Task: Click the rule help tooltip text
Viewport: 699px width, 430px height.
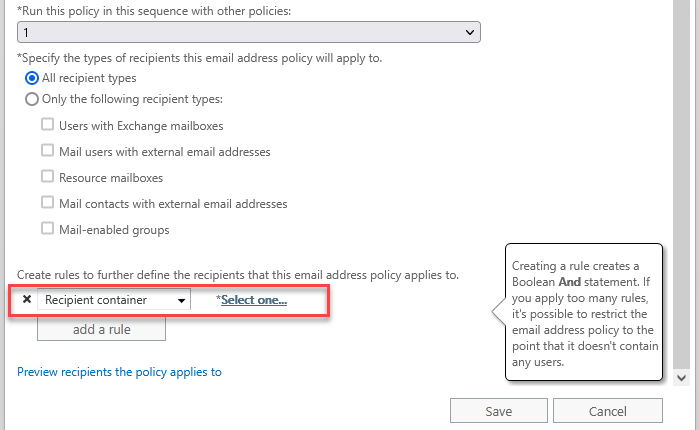Action: [584, 313]
